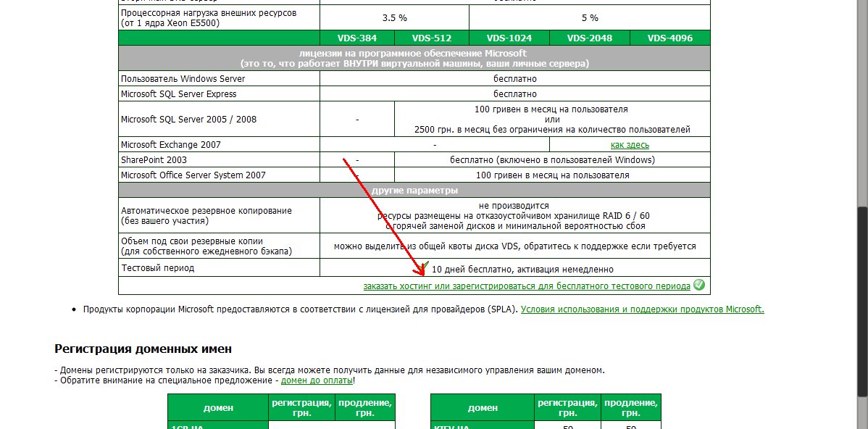868x429 pixels.
Task: Click 'Регистрация доменных имен' heading
Action: (143, 349)
